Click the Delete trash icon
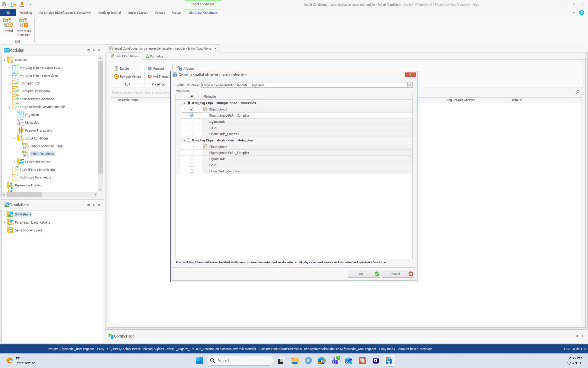This screenshot has width=588, height=368. [x=116, y=69]
